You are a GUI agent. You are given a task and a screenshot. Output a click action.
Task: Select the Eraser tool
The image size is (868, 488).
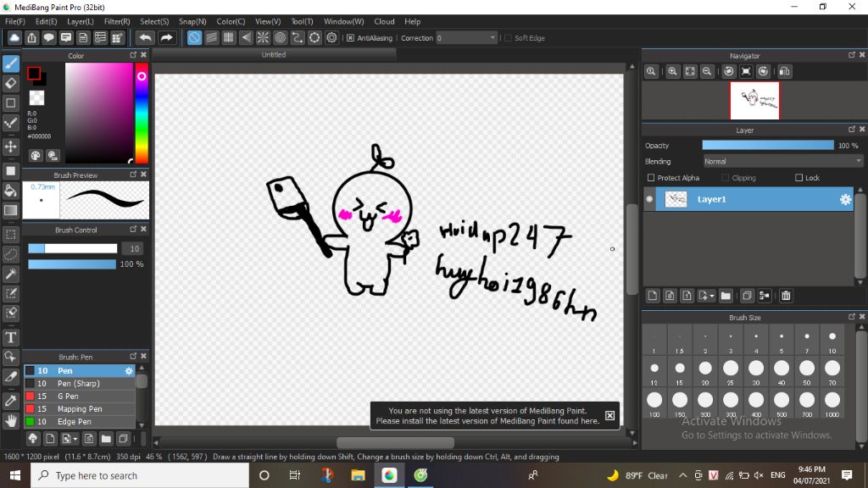click(x=10, y=84)
